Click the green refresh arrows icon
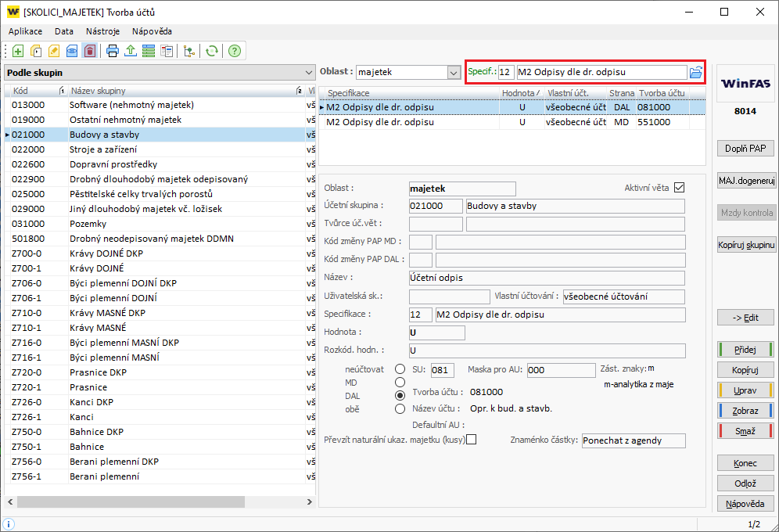 (212, 51)
